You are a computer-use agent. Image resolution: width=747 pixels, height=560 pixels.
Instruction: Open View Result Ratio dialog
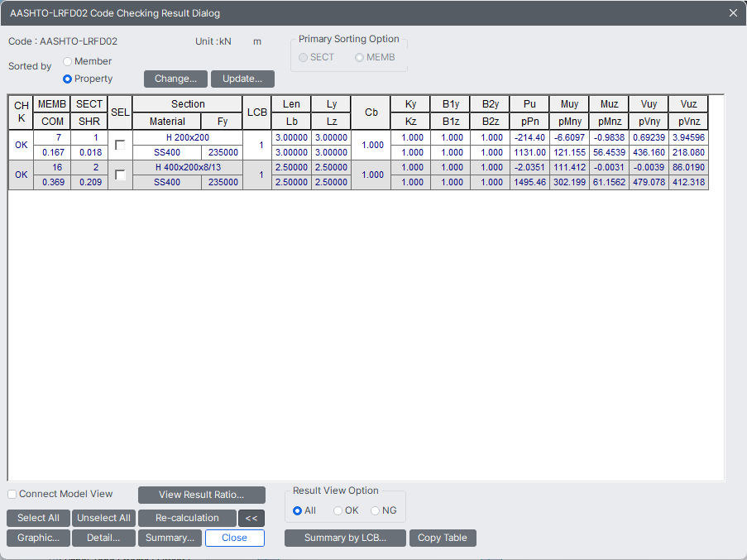(202, 495)
